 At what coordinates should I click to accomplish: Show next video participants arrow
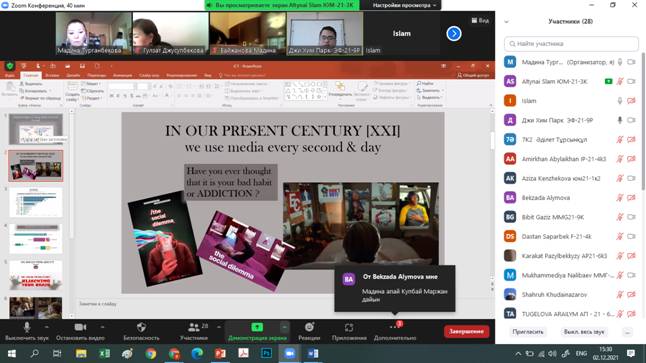454,33
